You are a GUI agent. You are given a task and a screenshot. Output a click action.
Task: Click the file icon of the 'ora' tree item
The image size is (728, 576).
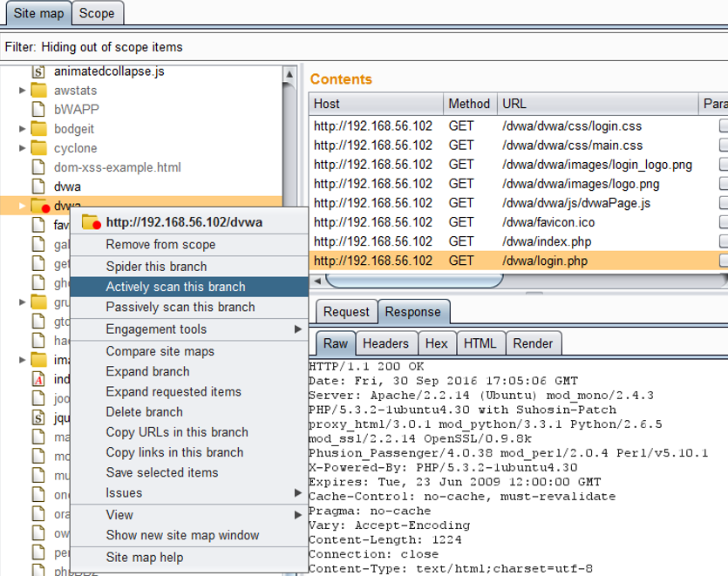(x=38, y=514)
